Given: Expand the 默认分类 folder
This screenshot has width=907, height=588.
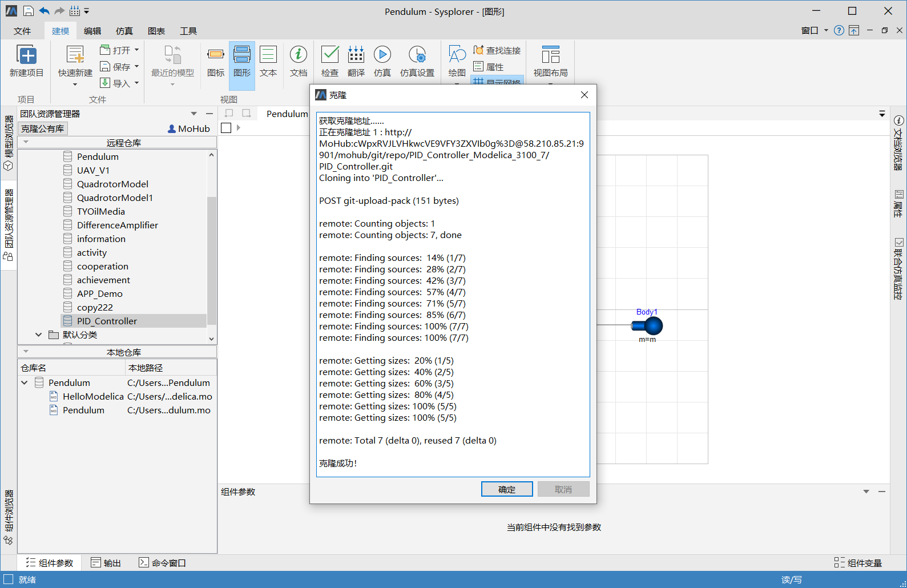Looking at the screenshot, I should tap(38, 335).
